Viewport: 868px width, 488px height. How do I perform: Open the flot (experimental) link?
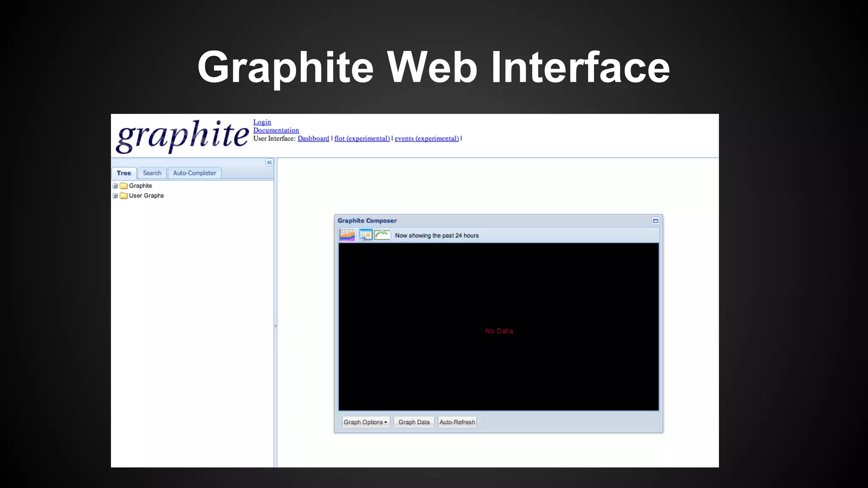pyautogui.click(x=362, y=139)
